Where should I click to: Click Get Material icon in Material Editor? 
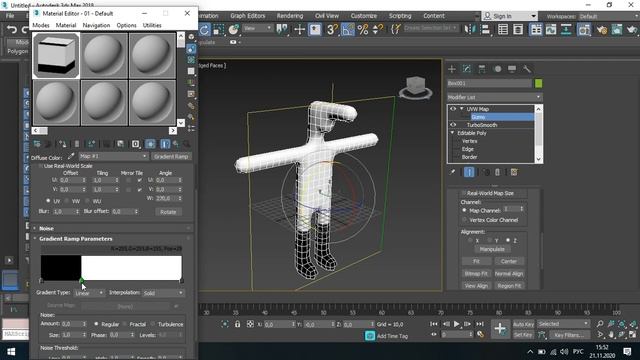coord(37,144)
